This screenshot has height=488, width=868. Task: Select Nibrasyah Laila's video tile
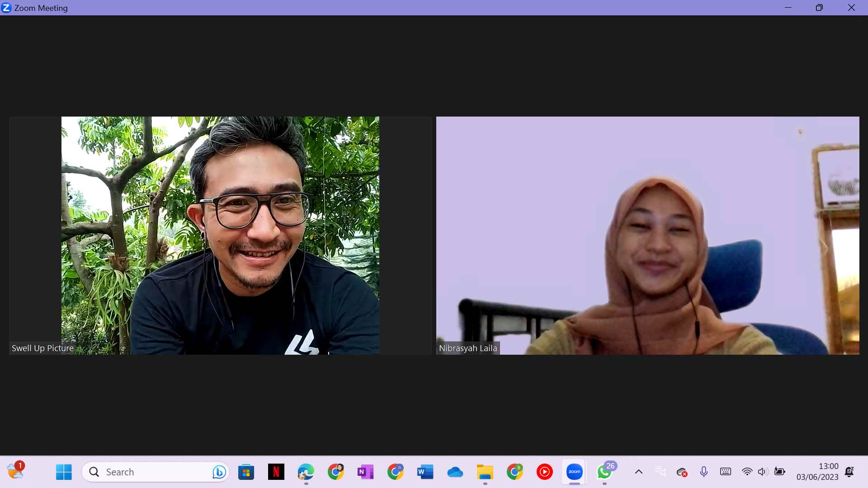(x=647, y=235)
